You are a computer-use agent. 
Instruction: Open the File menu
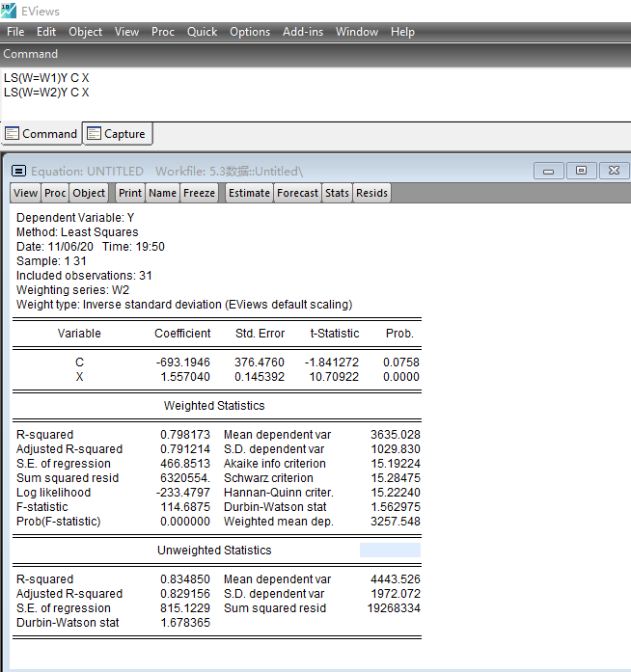(15, 32)
